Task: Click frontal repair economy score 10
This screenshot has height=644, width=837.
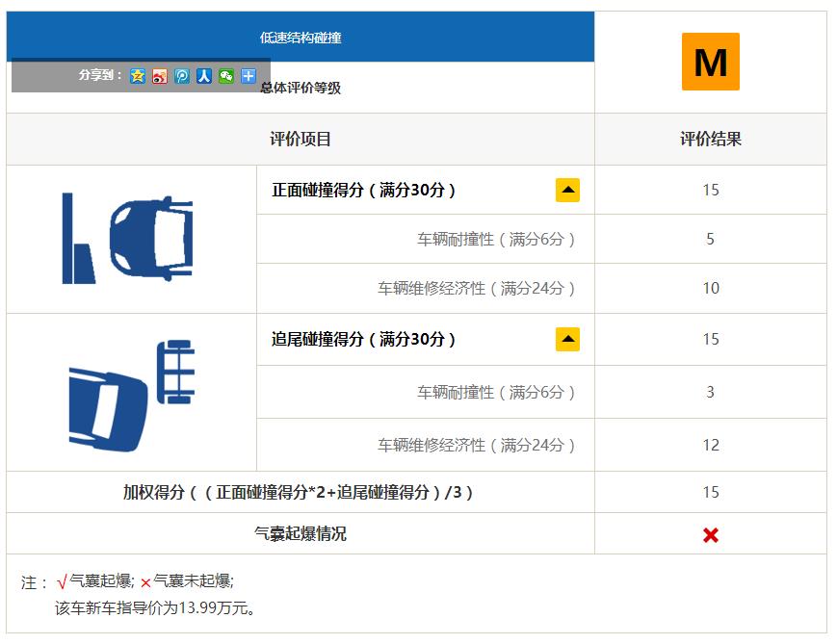Action: pyautogui.click(x=711, y=288)
